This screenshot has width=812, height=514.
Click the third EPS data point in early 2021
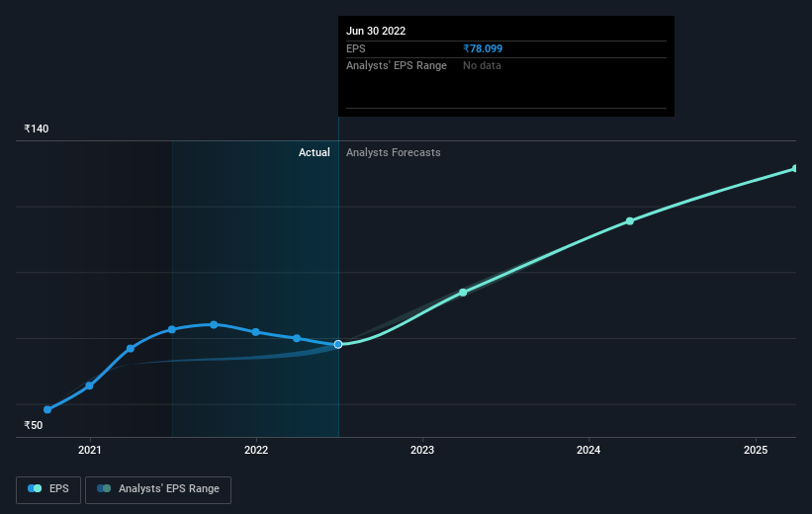click(x=131, y=348)
